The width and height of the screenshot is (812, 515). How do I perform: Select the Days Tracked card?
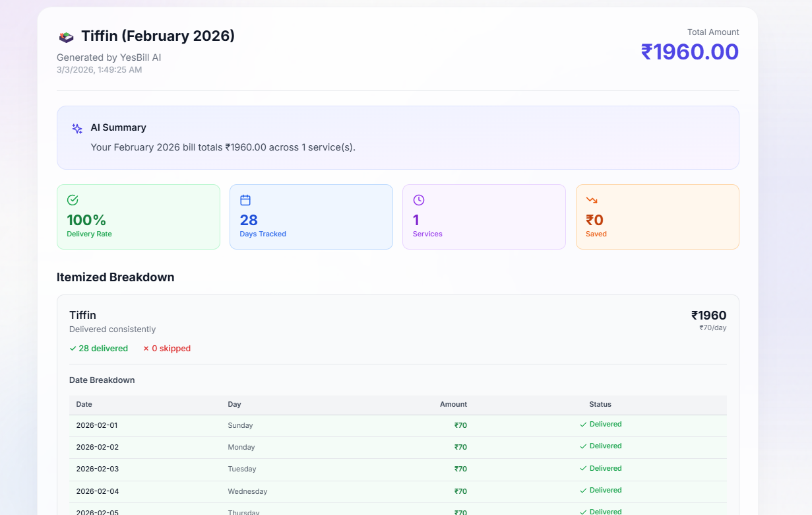[311, 217]
